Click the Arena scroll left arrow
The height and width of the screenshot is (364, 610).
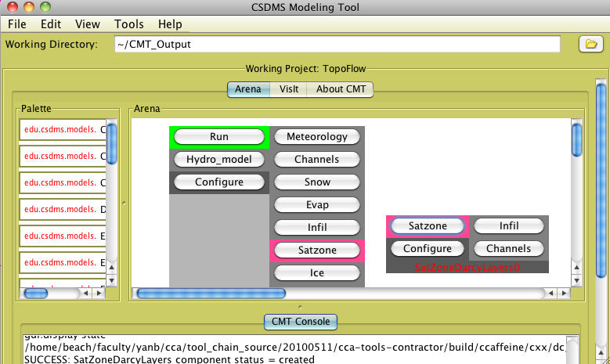coord(550,294)
